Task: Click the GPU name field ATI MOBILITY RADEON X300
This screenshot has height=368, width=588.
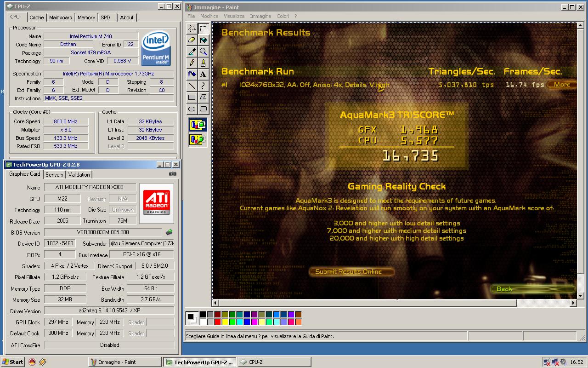Action: tap(90, 187)
